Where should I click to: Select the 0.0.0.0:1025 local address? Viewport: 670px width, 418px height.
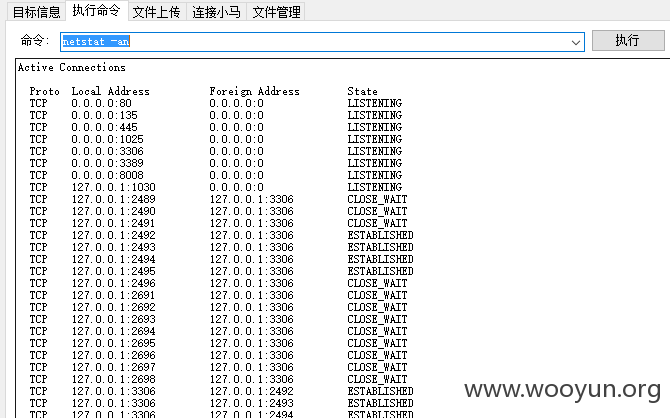[107, 139]
